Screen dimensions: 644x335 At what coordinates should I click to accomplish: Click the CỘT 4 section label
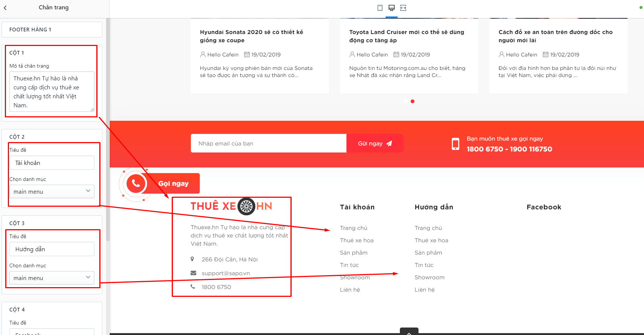[17, 310]
